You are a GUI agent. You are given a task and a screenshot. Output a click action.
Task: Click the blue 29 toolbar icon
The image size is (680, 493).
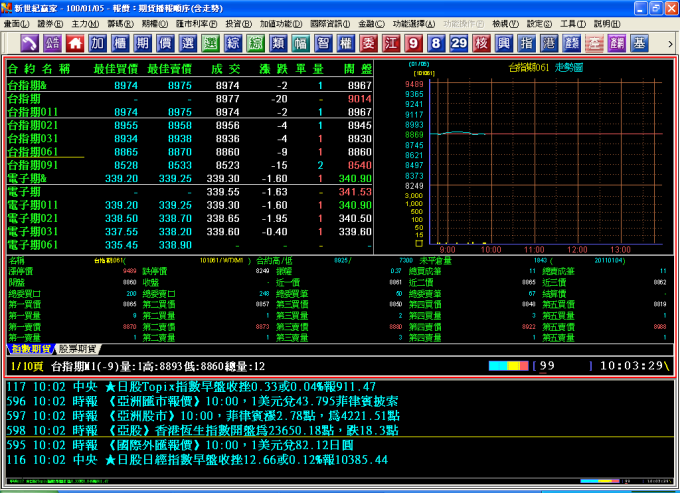tap(458, 43)
